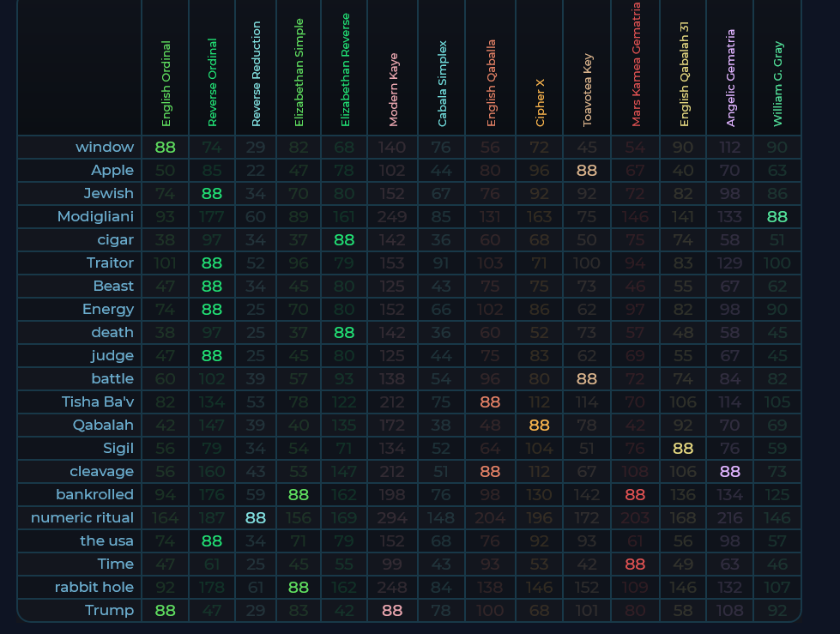
Task: Click Time's red 88 under Mars Kamea
Action: pyautogui.click(x=635, y=564)
